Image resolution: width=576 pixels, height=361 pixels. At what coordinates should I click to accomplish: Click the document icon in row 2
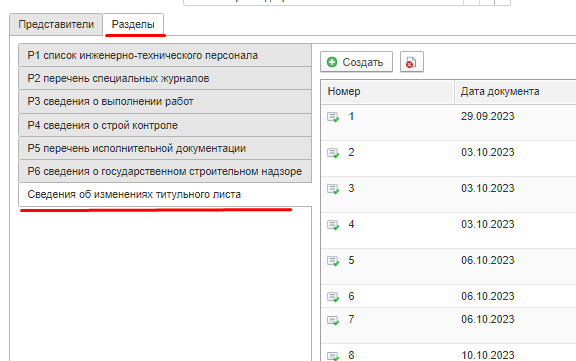[333, 153]
